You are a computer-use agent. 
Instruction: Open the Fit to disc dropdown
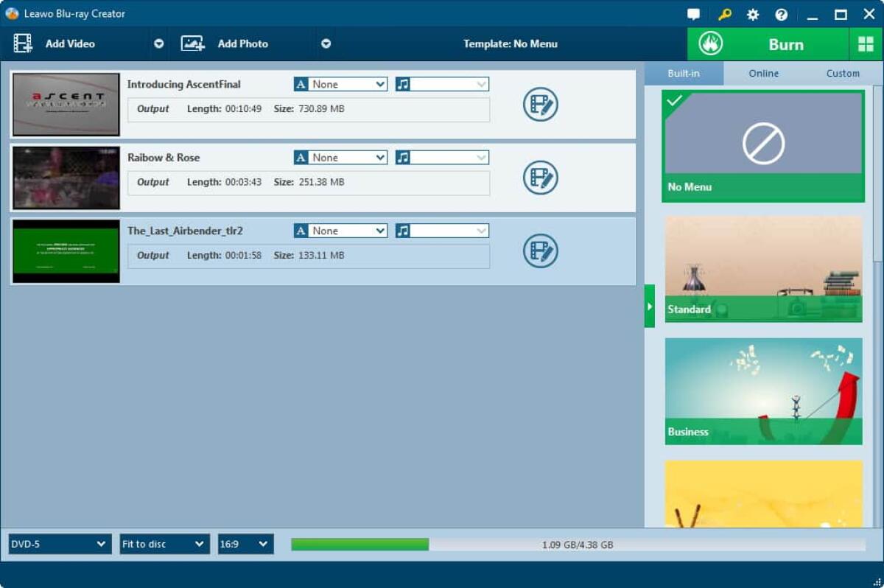pyautogui.click(x=164, y=544)
